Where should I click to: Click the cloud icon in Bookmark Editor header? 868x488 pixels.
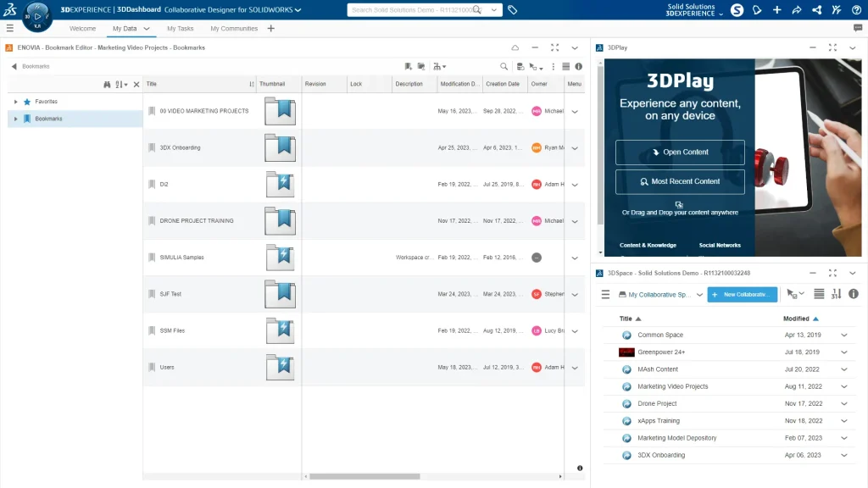coord(515,47)
